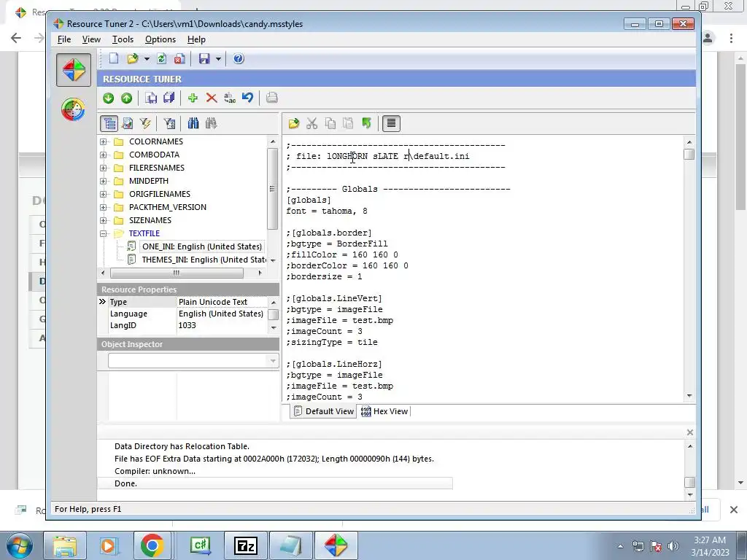Click the volume speaker tray icon
Image resolution: width=747 pixels, height=560 pixels.
pyautogui.click(x=673, y=546)
